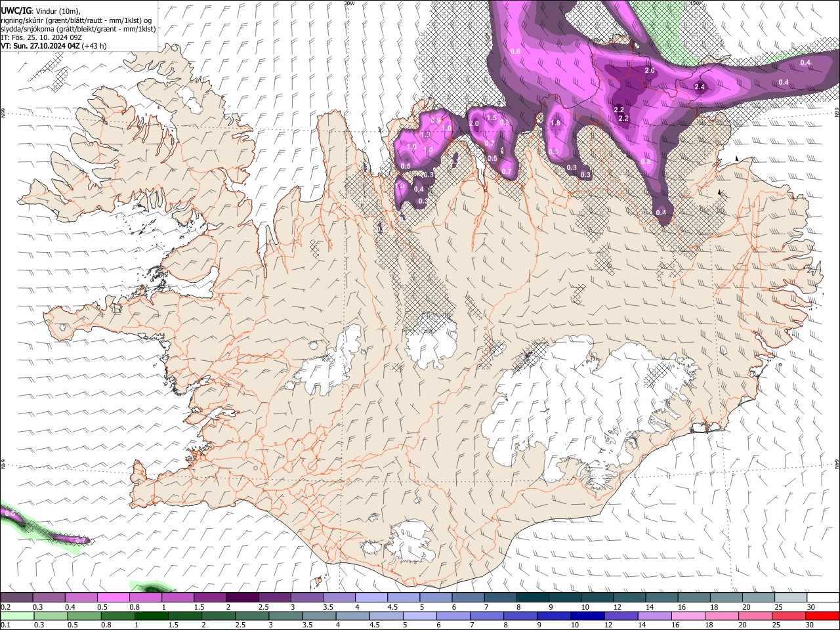Click the 2.4 snowfall value on the map
This screenshot has width=840, height=630.
(700, 87)
